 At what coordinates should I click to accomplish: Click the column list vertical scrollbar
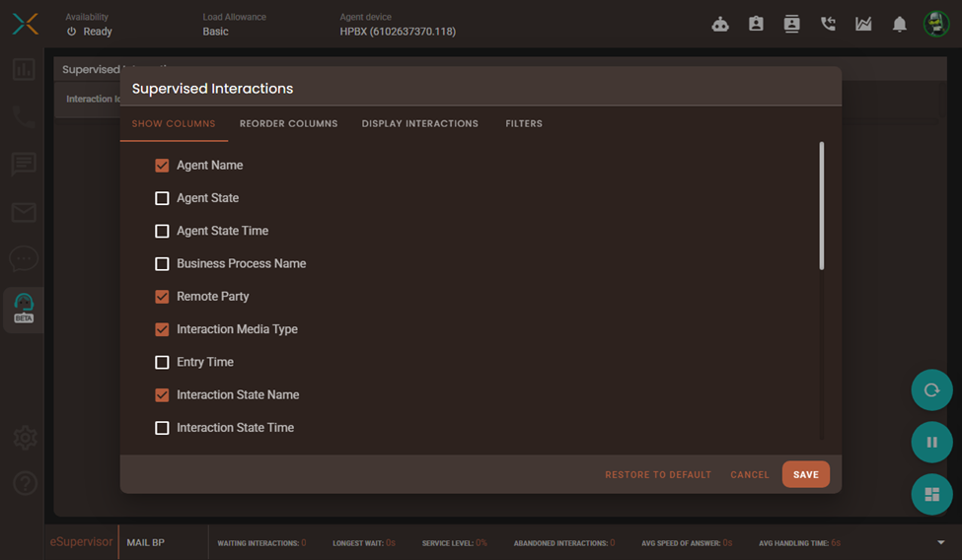click(x=821, y=207)
